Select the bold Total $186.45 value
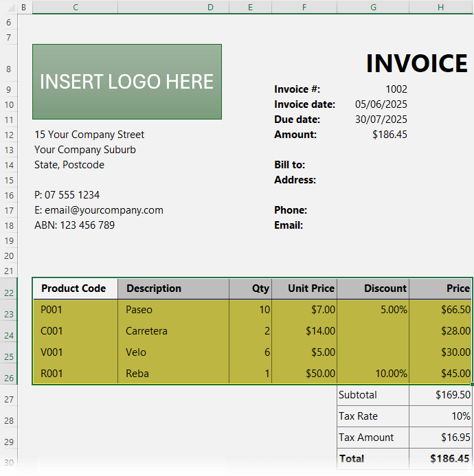This screenshot has height=476, width=474. pos(440,459)
